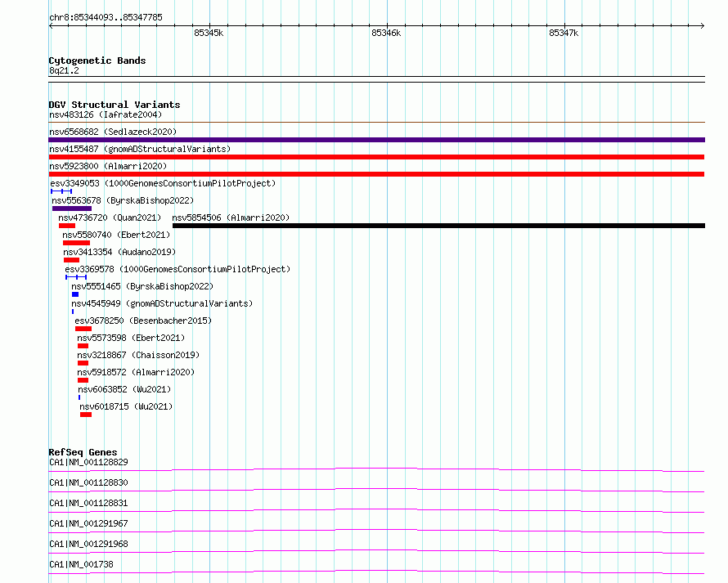Click the nsv3413354 (Audano2019) label
This screenshot has width=728, height=583.
(x=119, y=252)
